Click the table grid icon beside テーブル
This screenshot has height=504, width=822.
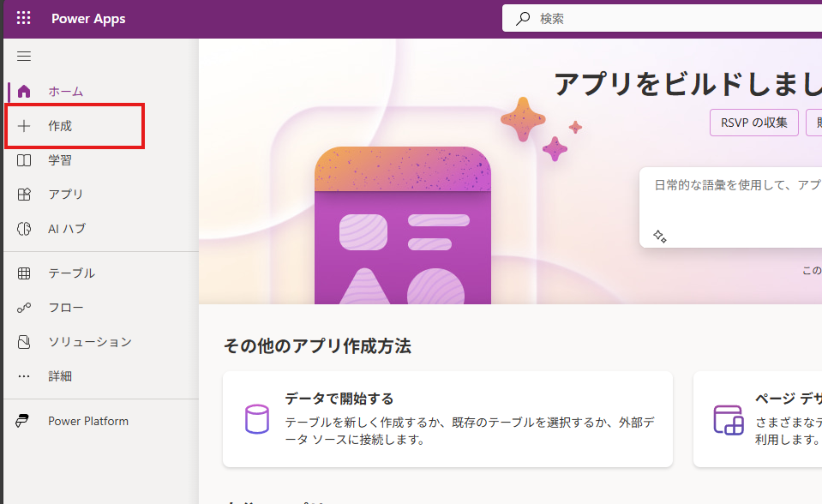(24, 273)
